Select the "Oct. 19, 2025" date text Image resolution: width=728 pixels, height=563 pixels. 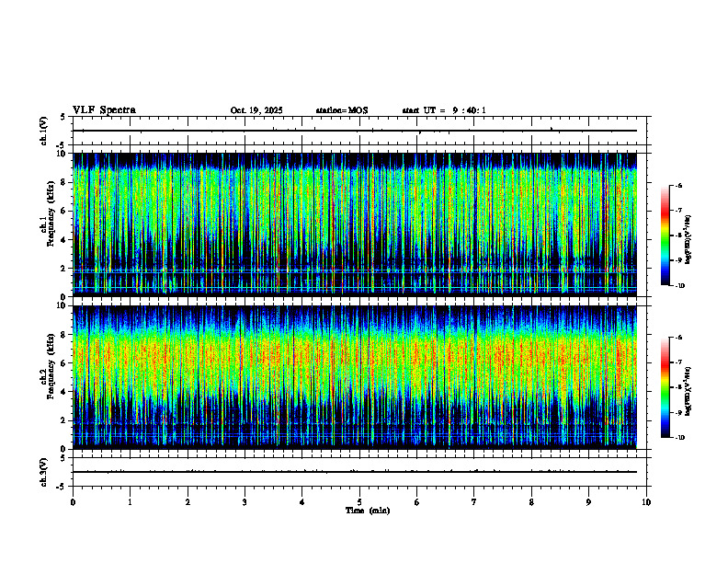(256, 110)
